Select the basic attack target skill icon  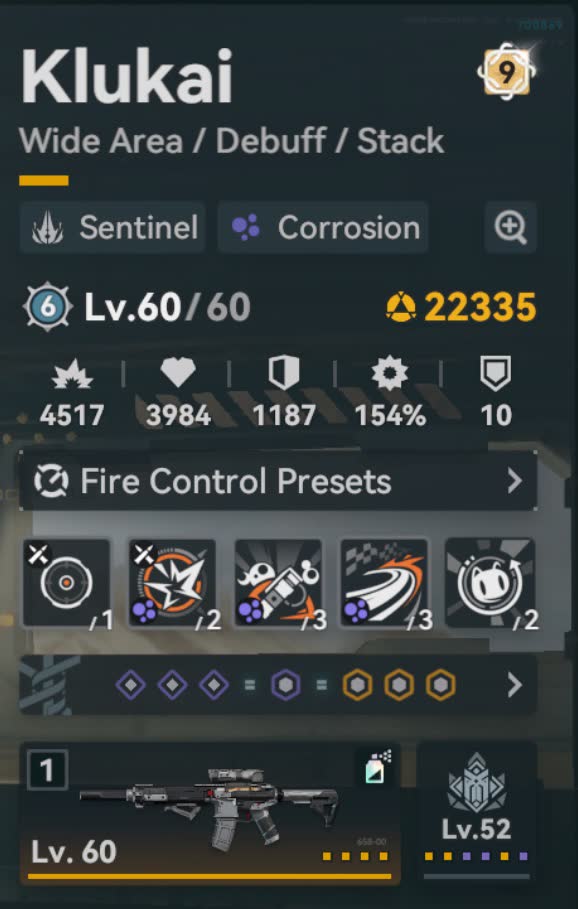pos(66,583)
